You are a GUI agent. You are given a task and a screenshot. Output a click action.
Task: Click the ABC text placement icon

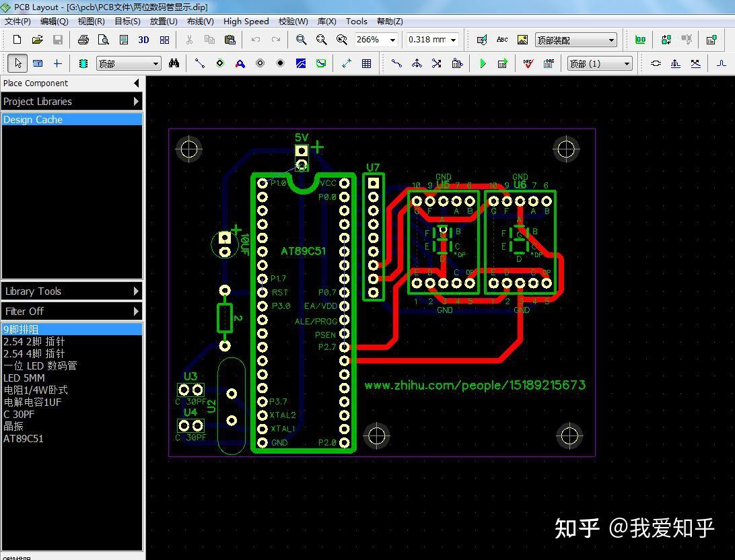tap(502, 40)
